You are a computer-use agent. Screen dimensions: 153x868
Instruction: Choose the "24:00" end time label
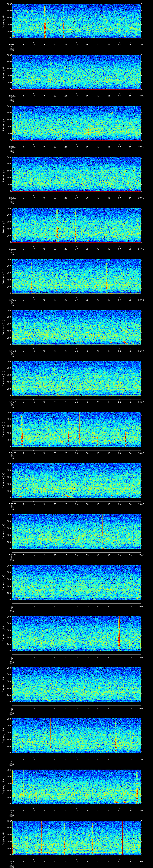tap(141, 402)
